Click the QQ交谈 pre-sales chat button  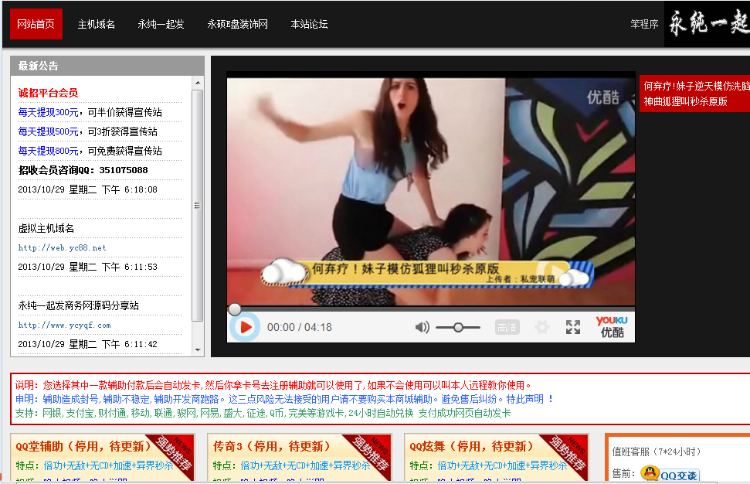click(670, 474)
